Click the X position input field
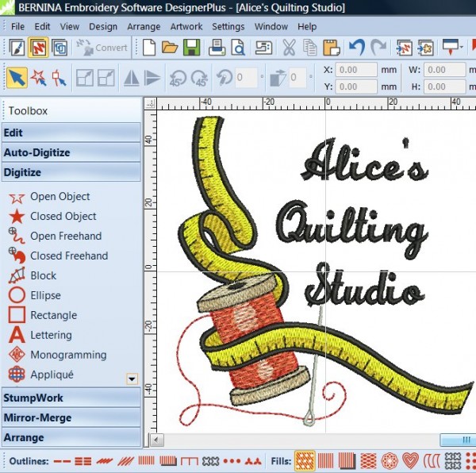Image resolution: width=476 pixels, height=473 pixels. [357, 69]
